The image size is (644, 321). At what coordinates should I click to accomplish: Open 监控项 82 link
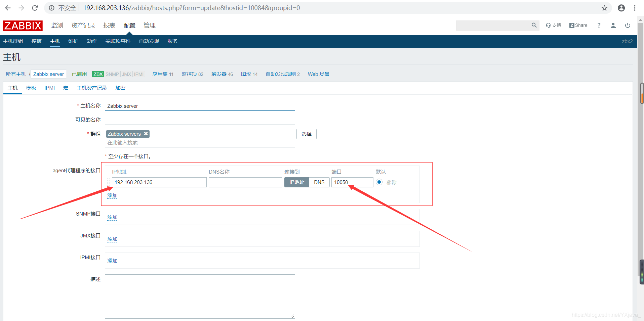tap(193, 74)
